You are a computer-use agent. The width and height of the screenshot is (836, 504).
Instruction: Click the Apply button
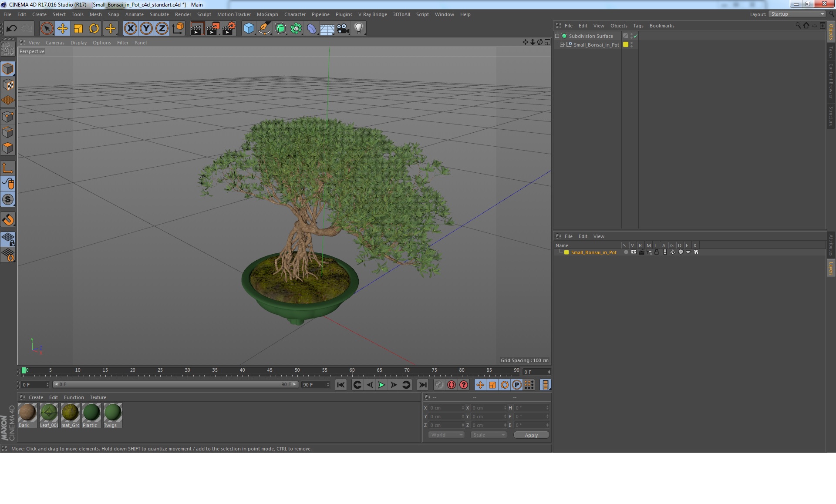tap(531, 435)
